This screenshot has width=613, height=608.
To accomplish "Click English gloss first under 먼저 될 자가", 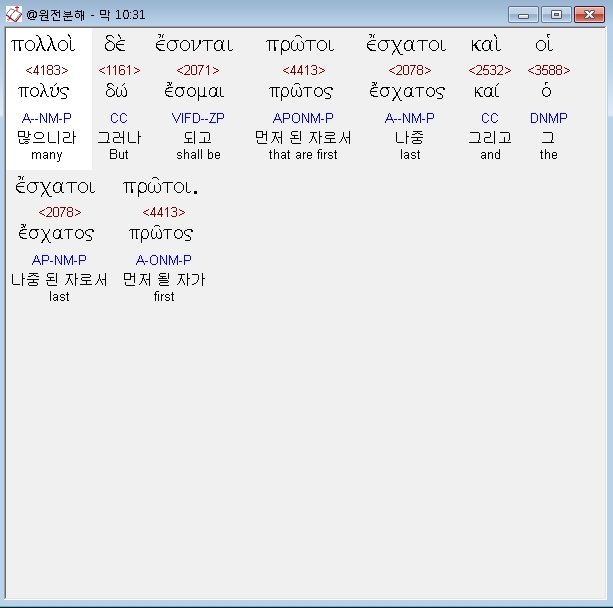I will click(x=164, y=296).
